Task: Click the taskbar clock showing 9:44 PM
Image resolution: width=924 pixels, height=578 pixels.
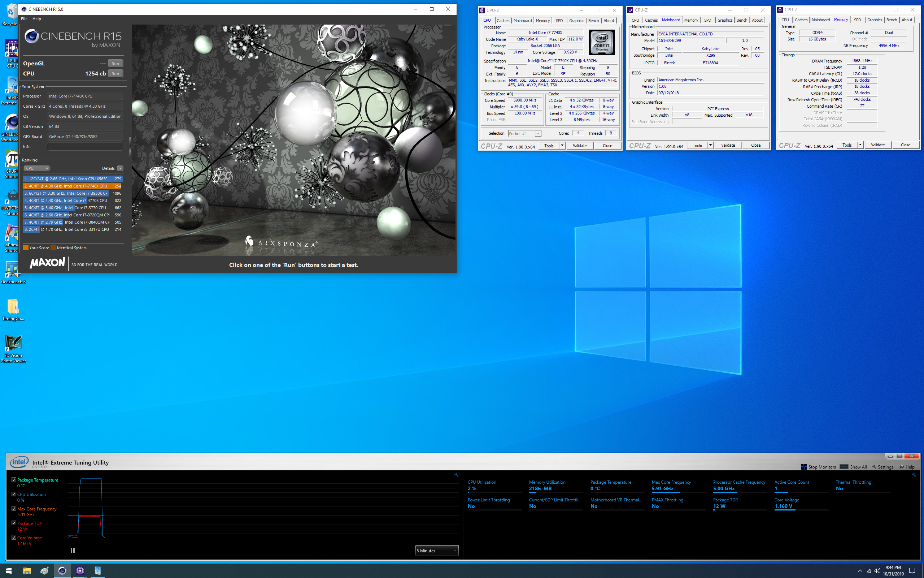Action: (x=893, y=571)
